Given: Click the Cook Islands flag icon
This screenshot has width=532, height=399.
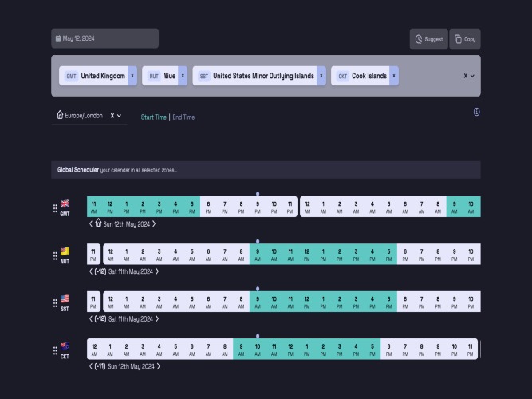Looking at the screenshot, I should pyautogui.click(x=65, y=346).
